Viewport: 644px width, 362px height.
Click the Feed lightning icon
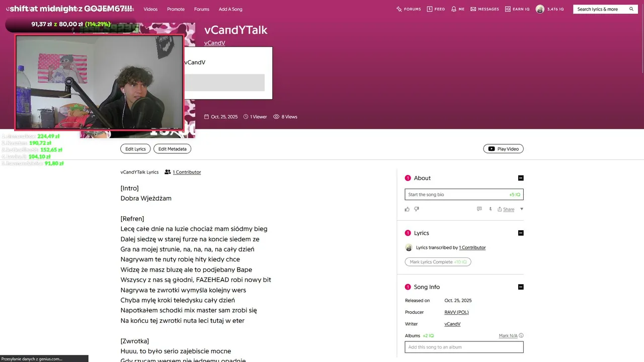tap(430, 9)
